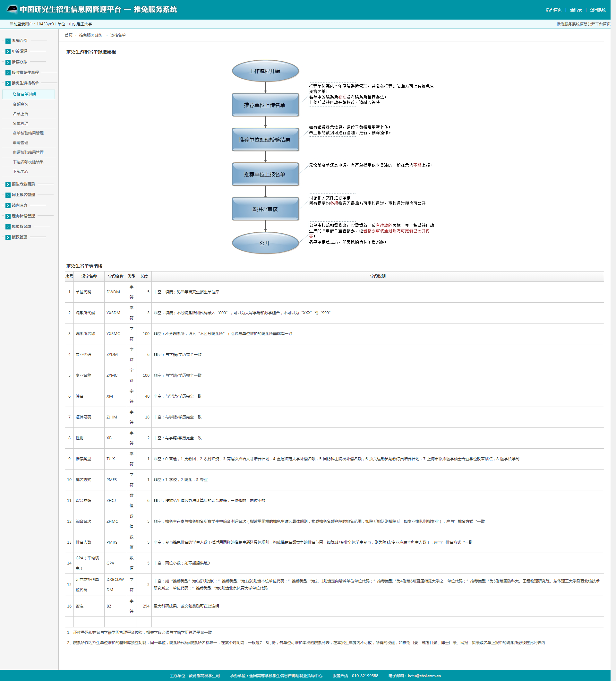Click arrow icon beside 授权管理
This screenshot has height=681, width=616.
click(8, 237)
